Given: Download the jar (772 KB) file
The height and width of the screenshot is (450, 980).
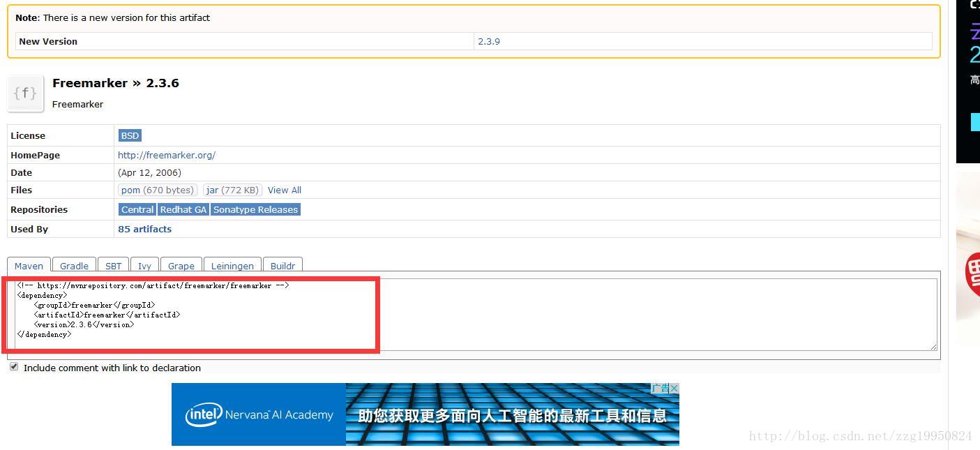Looking at the screenshot, I should [x=232, y=190].
